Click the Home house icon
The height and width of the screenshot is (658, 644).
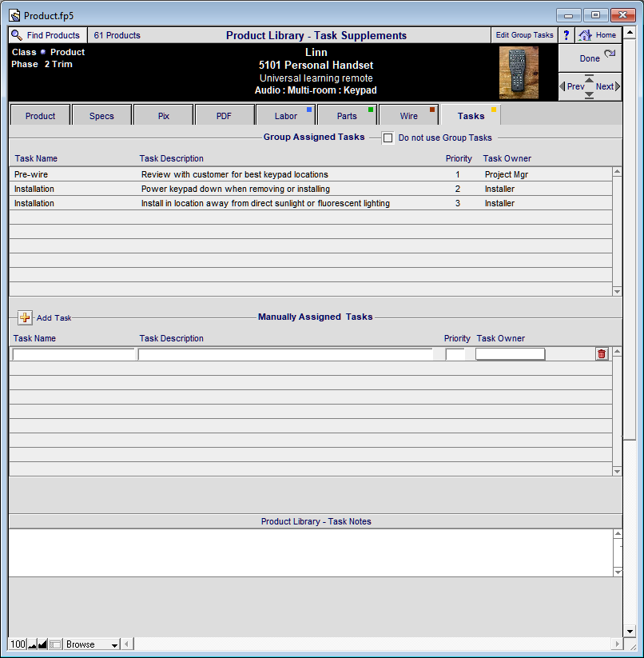tap(585, 35)
